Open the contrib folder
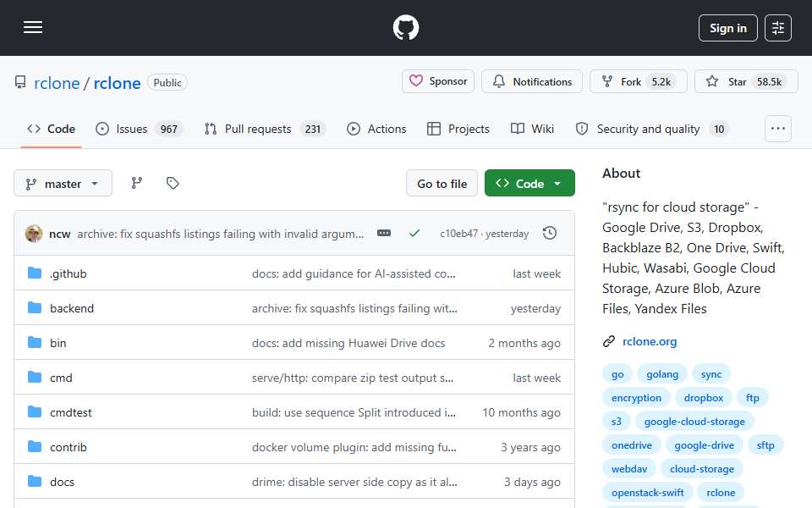 pyautogui.click(x=69, y=447)
